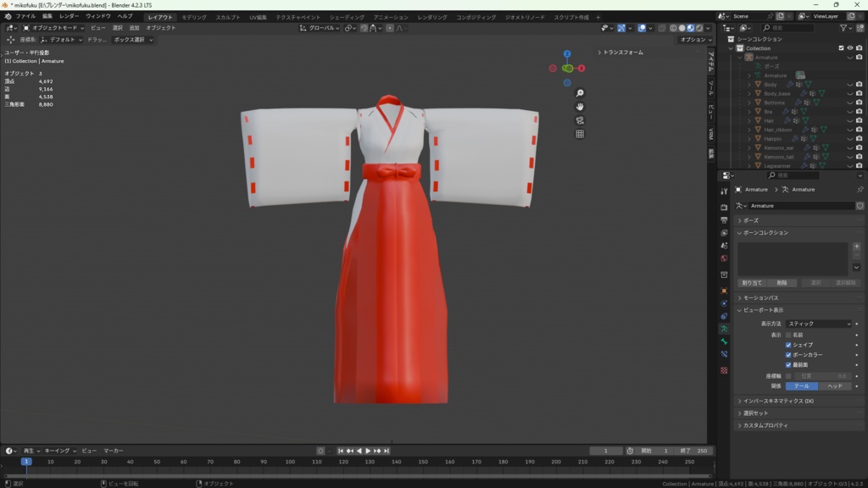Jump to the timeline end frame button

pyautogui.click(x=387, y=451)
